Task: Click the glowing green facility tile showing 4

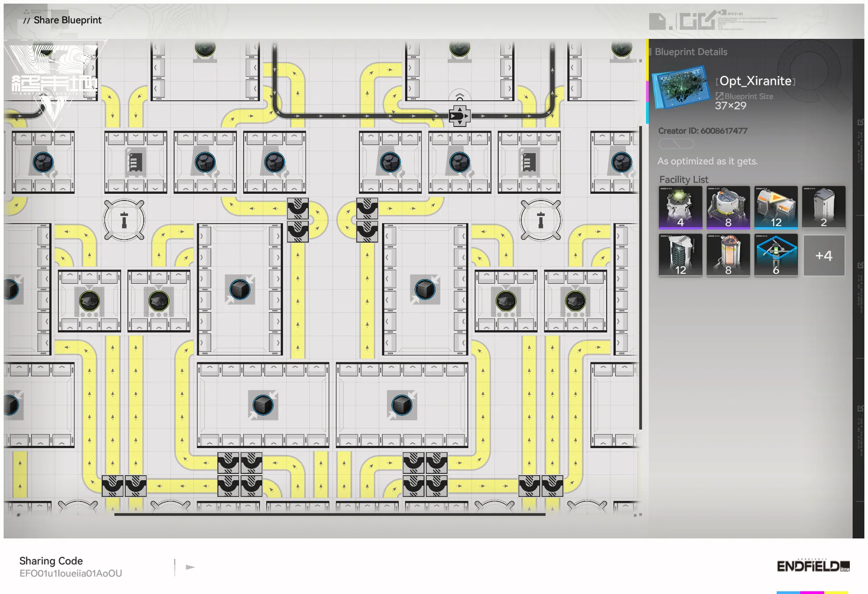Action: (x=680, y=207)
